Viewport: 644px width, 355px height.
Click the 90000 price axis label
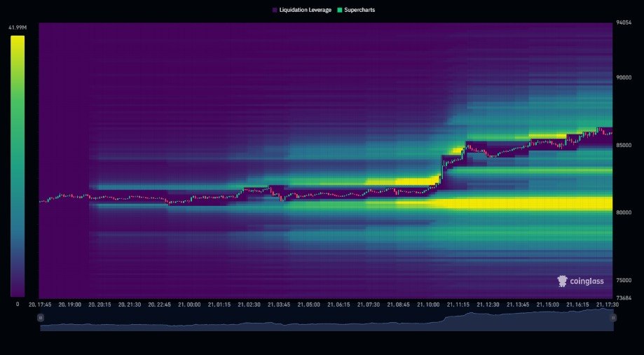click(624, 78)
